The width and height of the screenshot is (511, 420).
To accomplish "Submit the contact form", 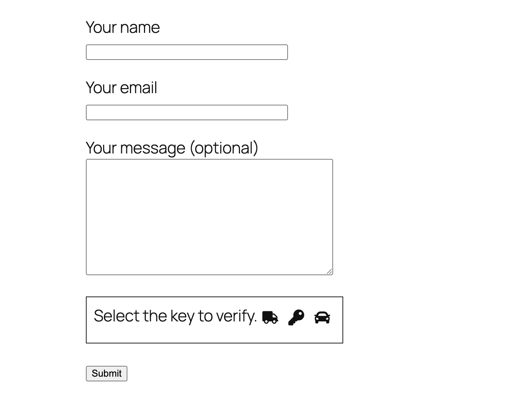I will (x=106, y=373).
